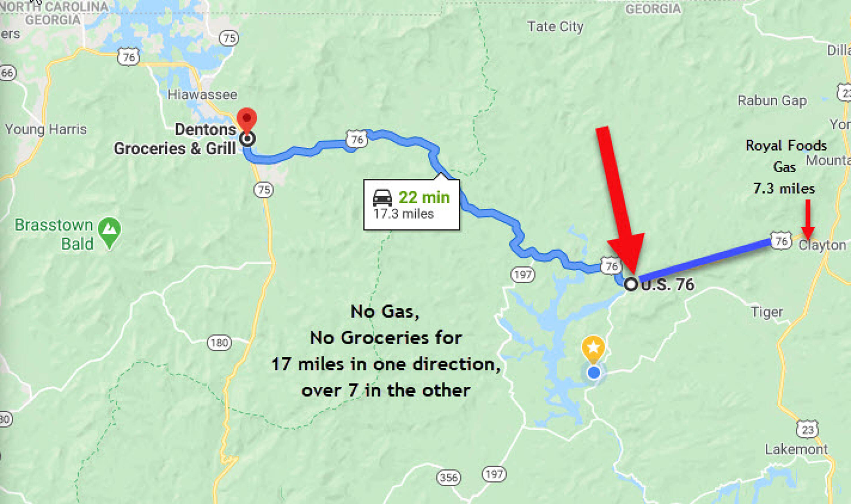
Task: Click the route 75 shield below Dentons
Action: 264,190
